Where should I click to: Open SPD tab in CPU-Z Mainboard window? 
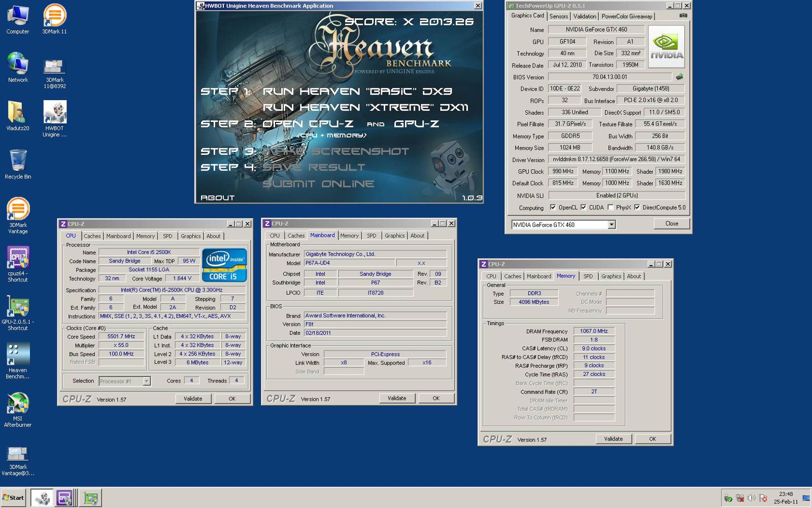(371, 236)
